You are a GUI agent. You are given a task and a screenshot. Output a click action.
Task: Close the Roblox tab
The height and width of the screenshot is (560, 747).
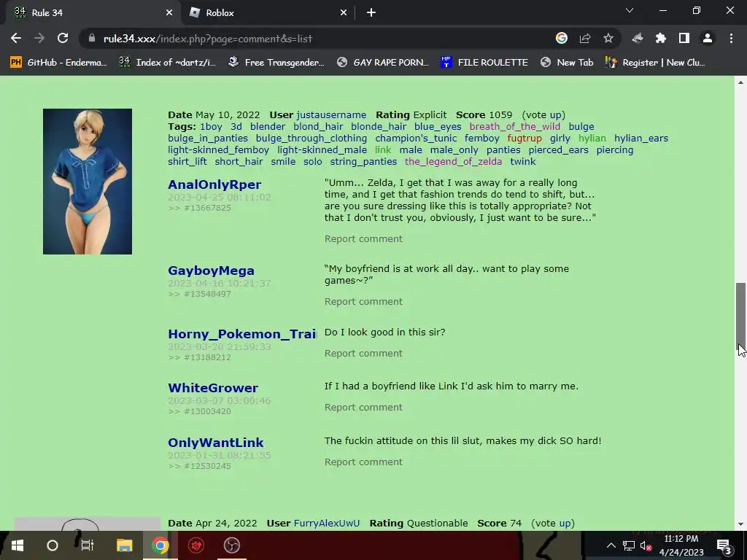pyautogui.click(x=344, y=13)
